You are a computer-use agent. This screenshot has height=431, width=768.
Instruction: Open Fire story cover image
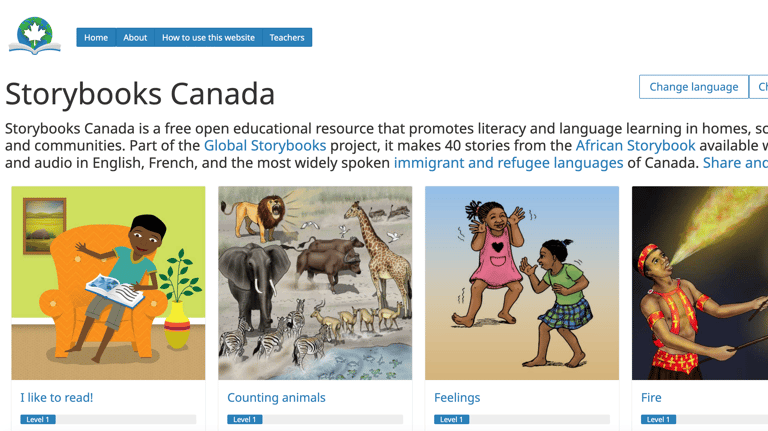700,283
